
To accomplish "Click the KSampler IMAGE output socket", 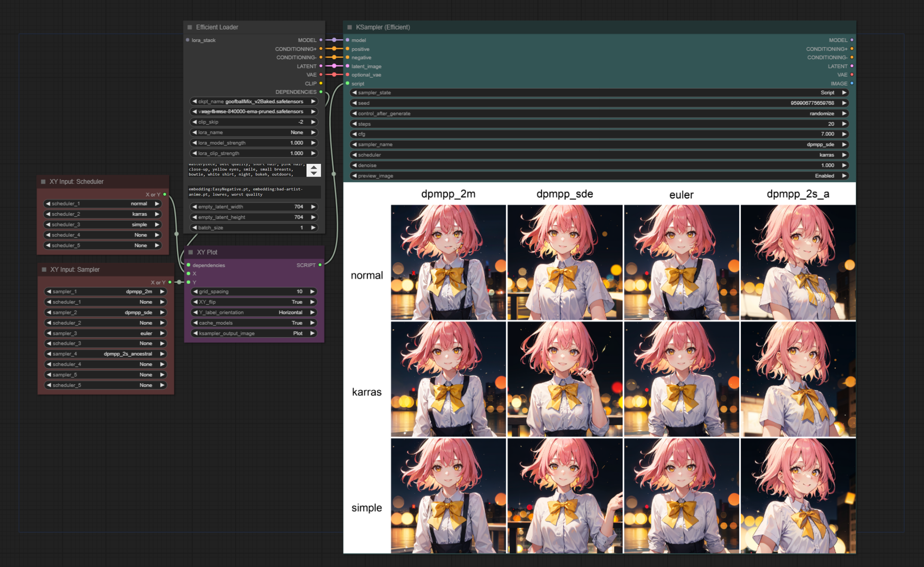I will click(x=851, y=83).
